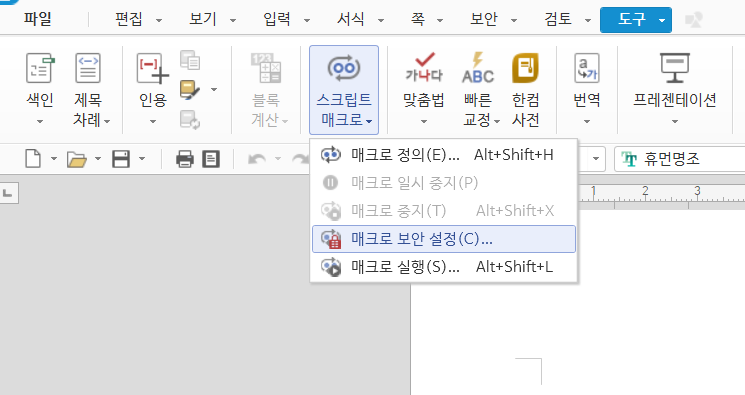Select 매크로 정의(E)... menu entry
The height and width of the screenshot is (395, 745).
tap(444, 155)
